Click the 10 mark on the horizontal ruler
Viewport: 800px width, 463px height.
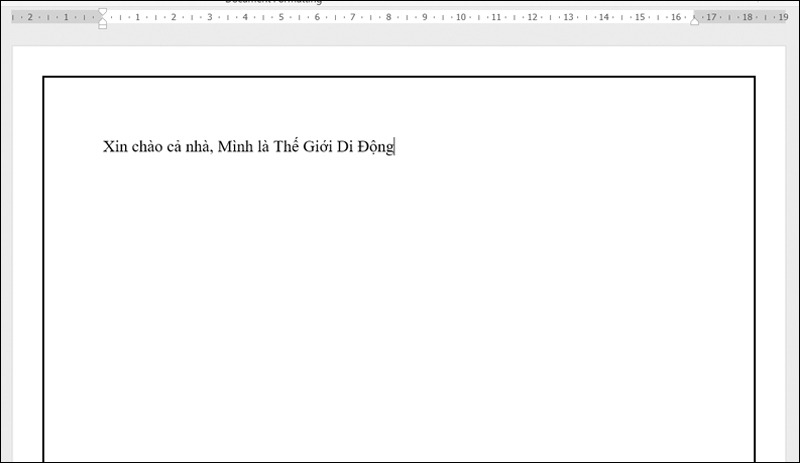(x=461, y=17)
